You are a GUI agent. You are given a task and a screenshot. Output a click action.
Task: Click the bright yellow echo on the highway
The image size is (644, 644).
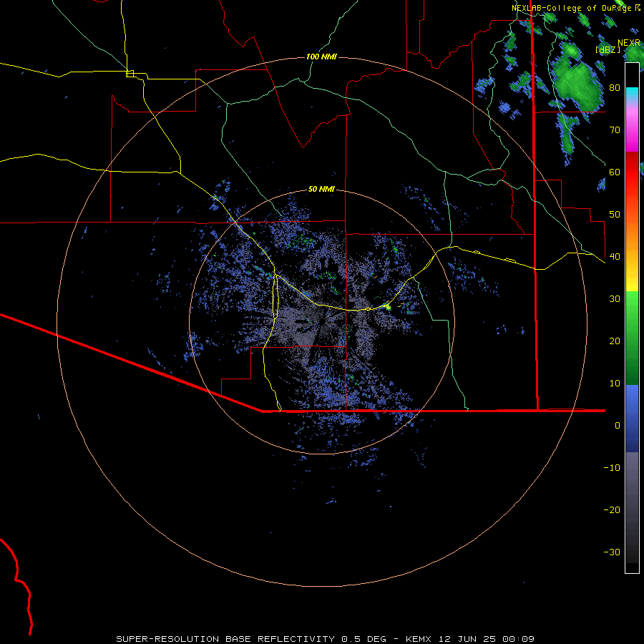(x=387, y=306)
